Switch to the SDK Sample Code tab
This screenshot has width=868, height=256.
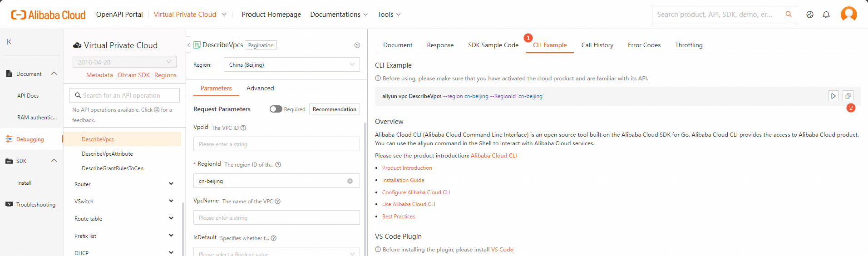point(493,45)
